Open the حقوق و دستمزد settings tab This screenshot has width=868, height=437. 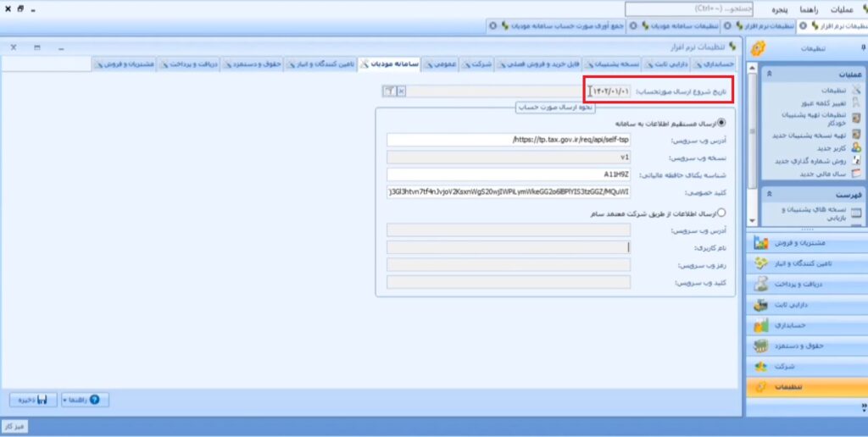(x=252, y=64)
